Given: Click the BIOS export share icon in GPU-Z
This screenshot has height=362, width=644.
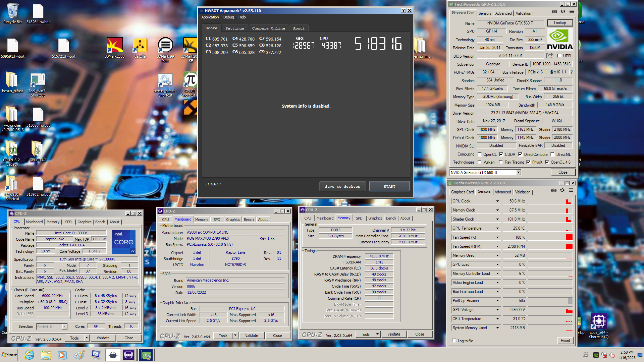Looking at the screenshot, I should point(549,56).
